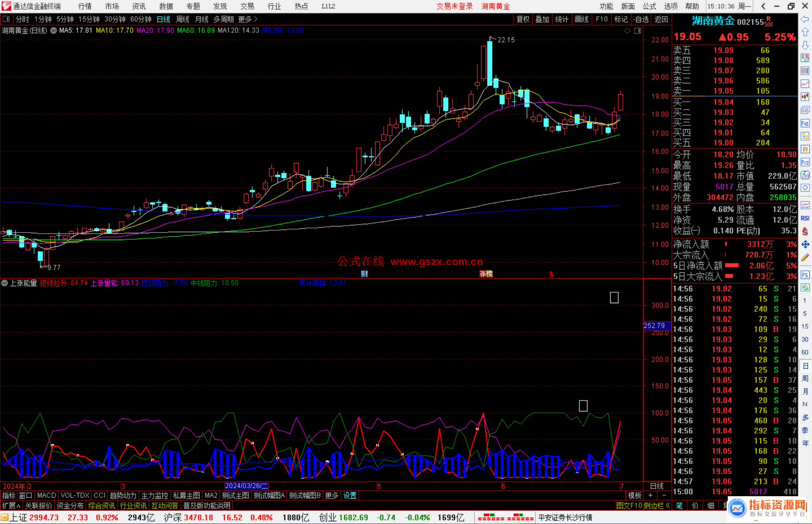Click the 复权 button
This screenshot has width=812, height=524.
523,19
